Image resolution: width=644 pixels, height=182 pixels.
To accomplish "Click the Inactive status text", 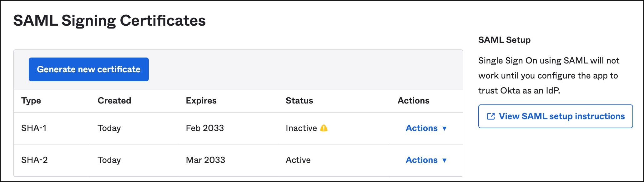I will click(x=301, y=128).
